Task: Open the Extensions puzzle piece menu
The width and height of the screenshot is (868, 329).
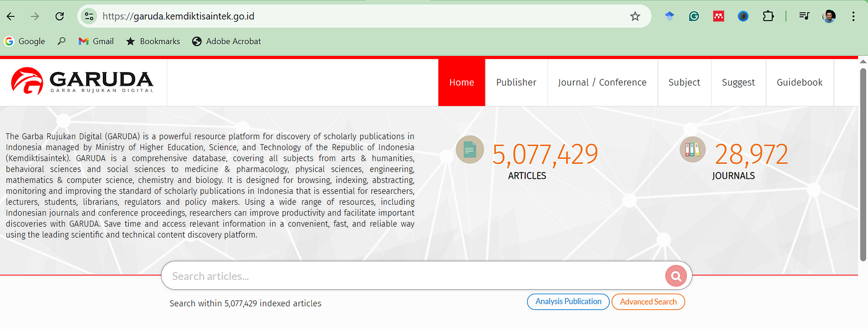Action: point(768,16)
